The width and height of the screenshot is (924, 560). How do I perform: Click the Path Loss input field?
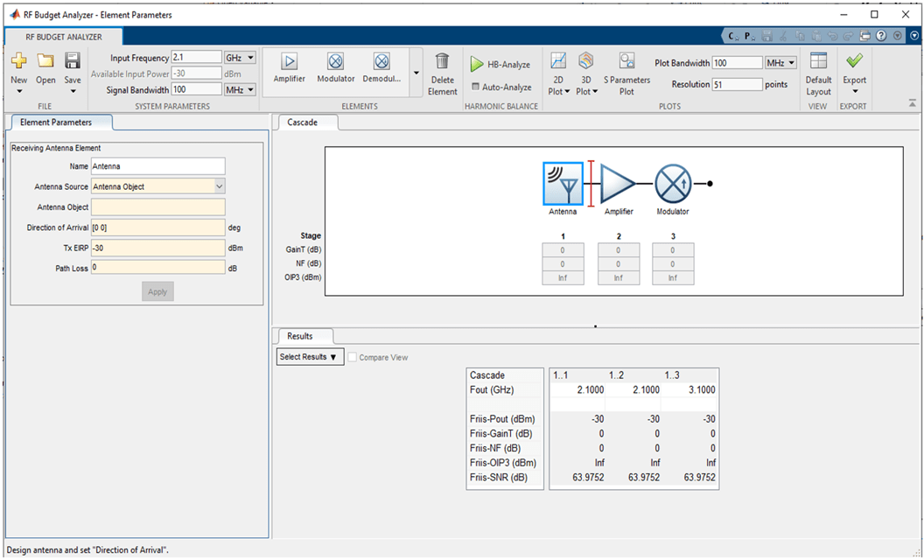tap(157, 268)
